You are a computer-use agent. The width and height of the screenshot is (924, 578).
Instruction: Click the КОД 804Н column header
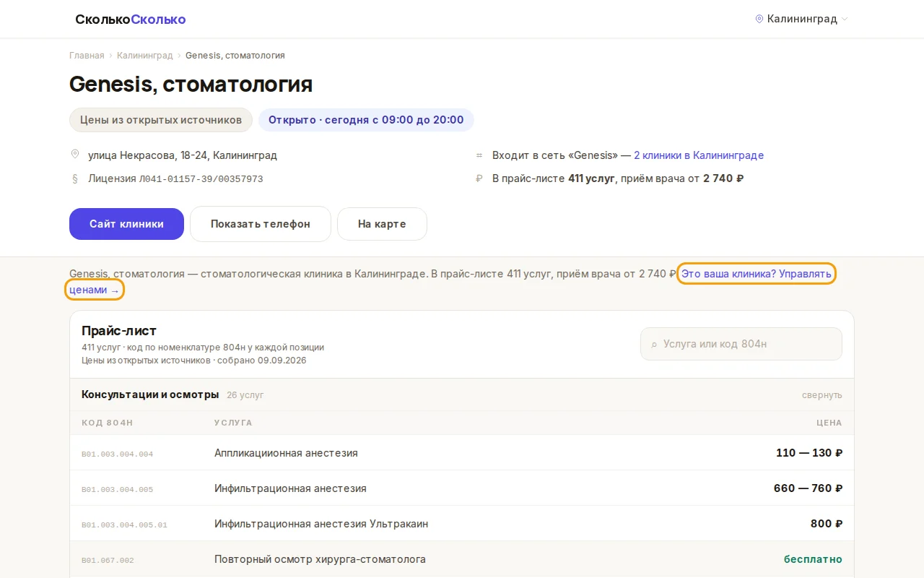pyautogui.click(x=108, y=423)
